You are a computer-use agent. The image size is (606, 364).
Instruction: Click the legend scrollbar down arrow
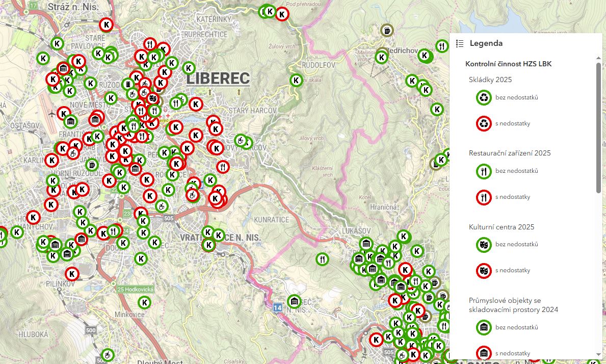pos(598,354)
